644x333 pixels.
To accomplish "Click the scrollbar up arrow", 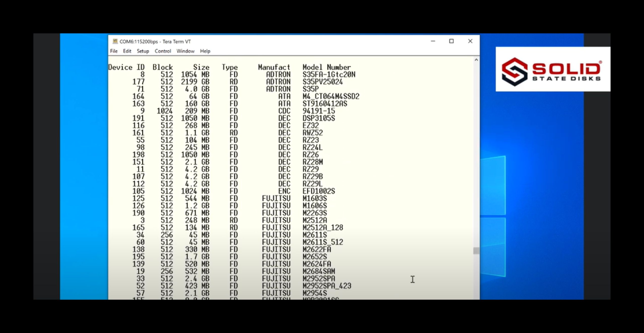I will [x=476, y=60].
